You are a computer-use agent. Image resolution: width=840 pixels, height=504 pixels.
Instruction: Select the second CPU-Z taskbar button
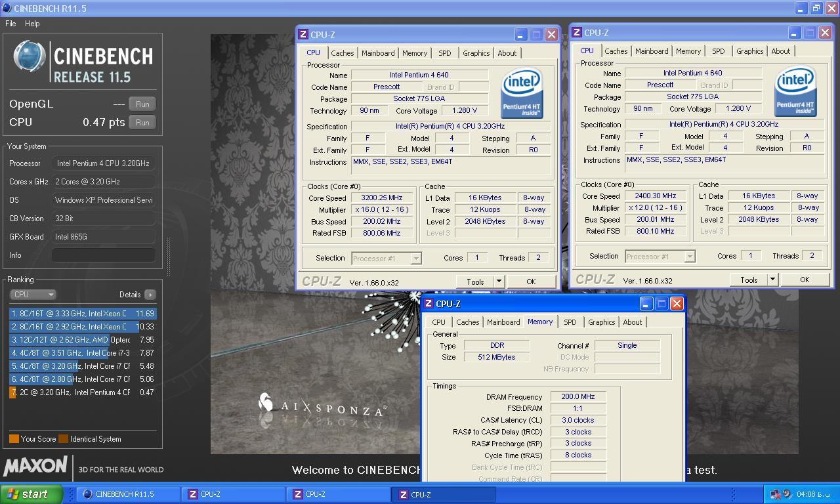(x=337, y=494)
